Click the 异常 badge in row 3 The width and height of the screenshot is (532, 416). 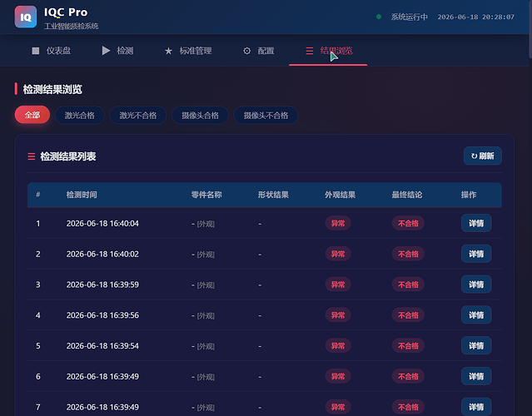click(338, 284)
